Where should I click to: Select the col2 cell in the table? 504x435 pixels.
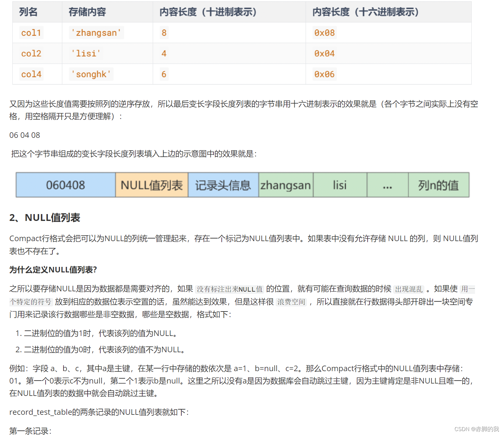coord(31,53)
